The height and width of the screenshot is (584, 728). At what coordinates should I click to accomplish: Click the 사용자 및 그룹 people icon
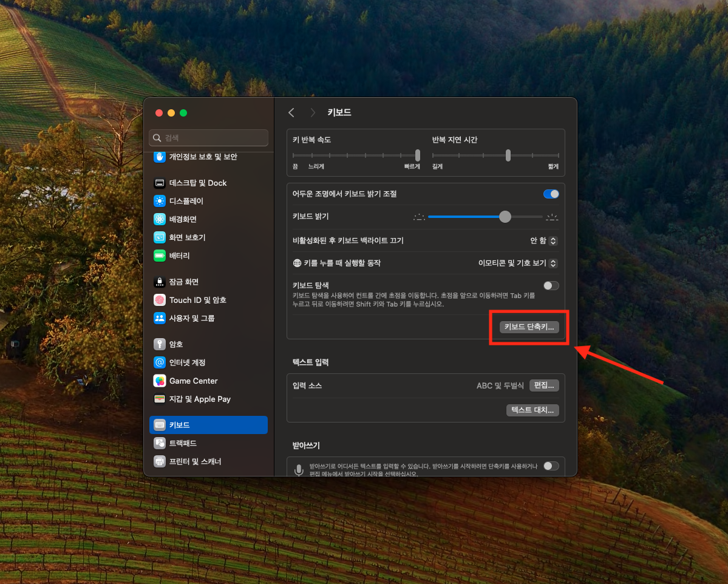coord(159,318)
